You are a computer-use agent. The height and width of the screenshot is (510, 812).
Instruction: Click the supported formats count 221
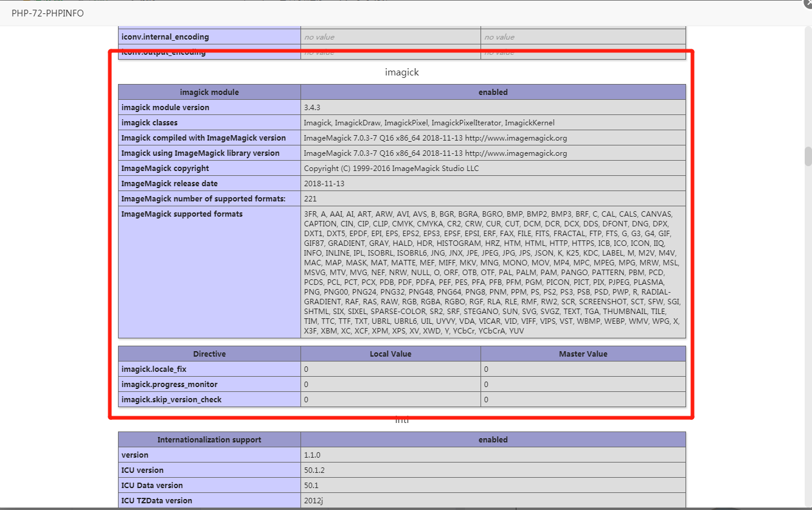[310, 199]
